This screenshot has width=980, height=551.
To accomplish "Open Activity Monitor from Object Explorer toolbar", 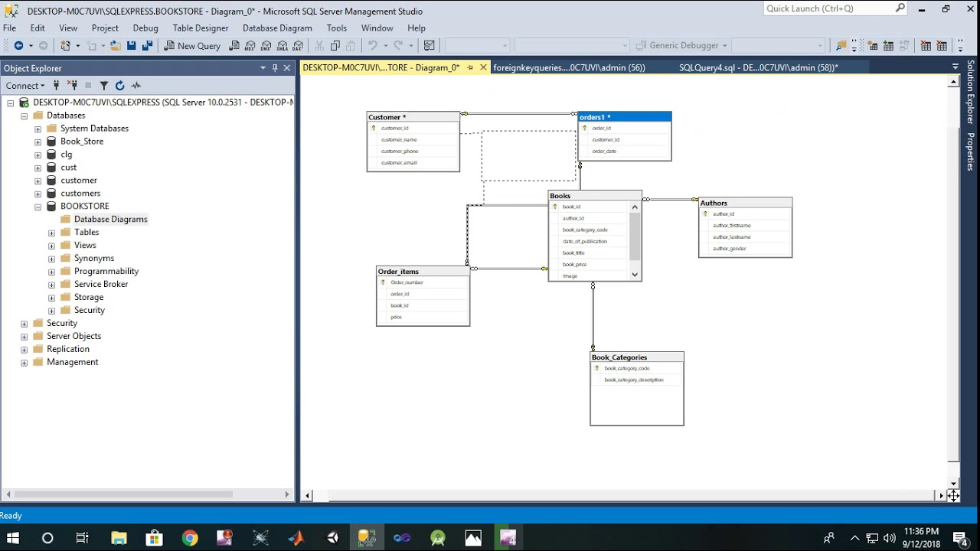I will point(136,86).
